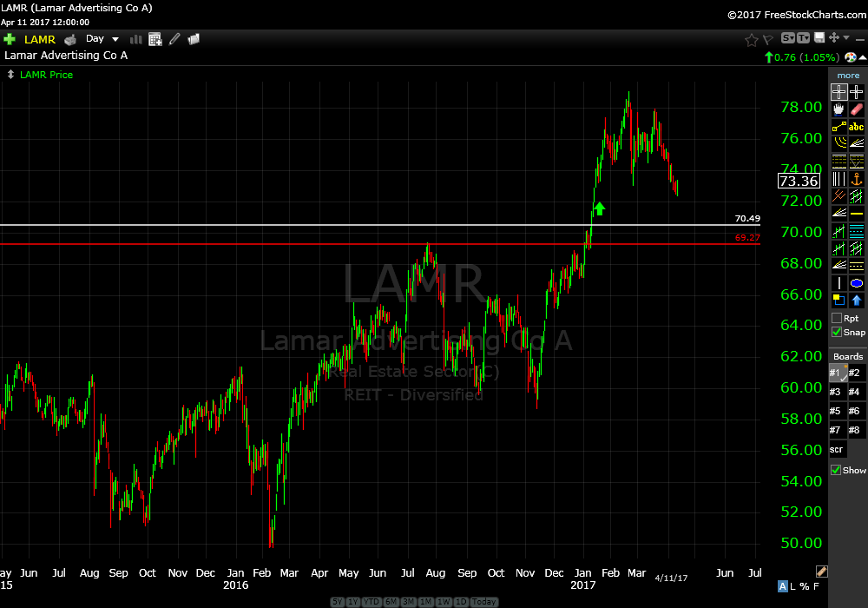Select the hand pan tool
This screenshot has height=608, width=868.
838,109
